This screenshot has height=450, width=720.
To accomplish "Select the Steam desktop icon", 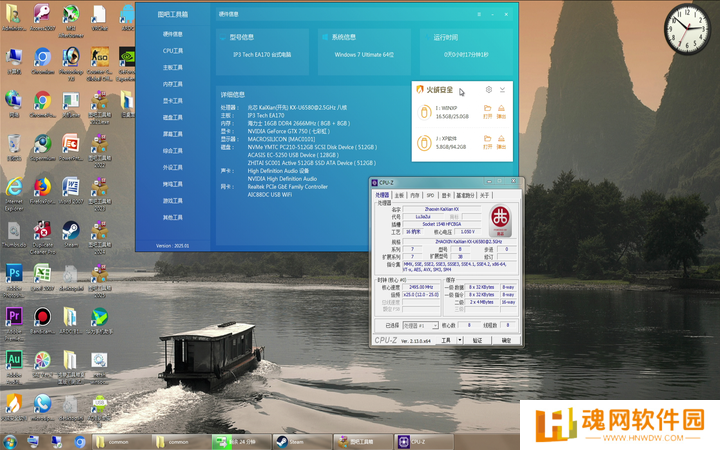I will (x=71, y=234).
